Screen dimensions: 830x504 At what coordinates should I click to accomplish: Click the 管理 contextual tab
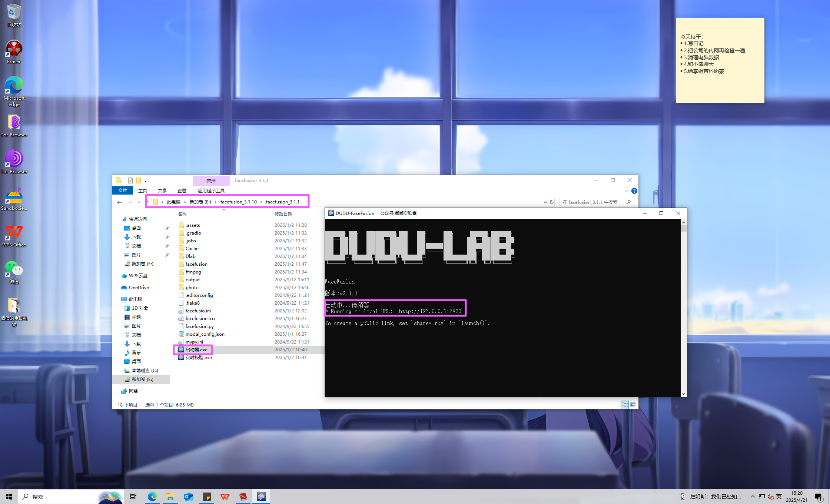pyautogui.click(x=211, y=181)
